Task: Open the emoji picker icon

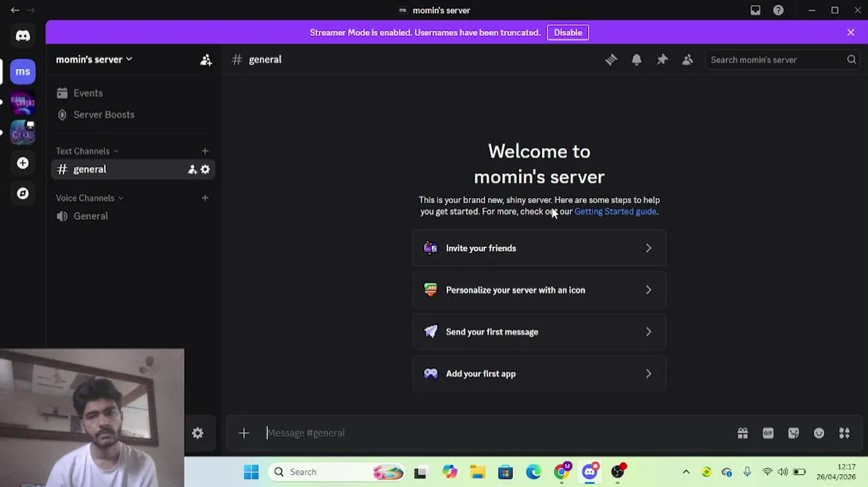Action: (819, 433)
